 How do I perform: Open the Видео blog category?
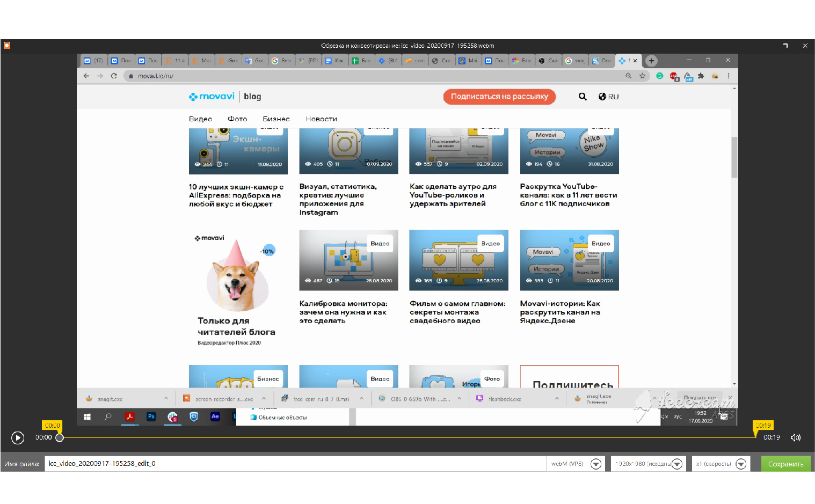coord(200,119)
